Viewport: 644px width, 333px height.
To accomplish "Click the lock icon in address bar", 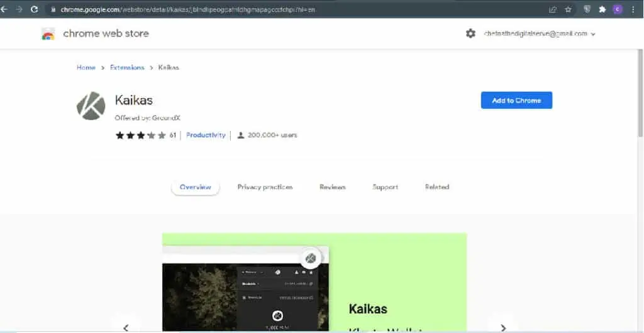I will pos(53,9).
